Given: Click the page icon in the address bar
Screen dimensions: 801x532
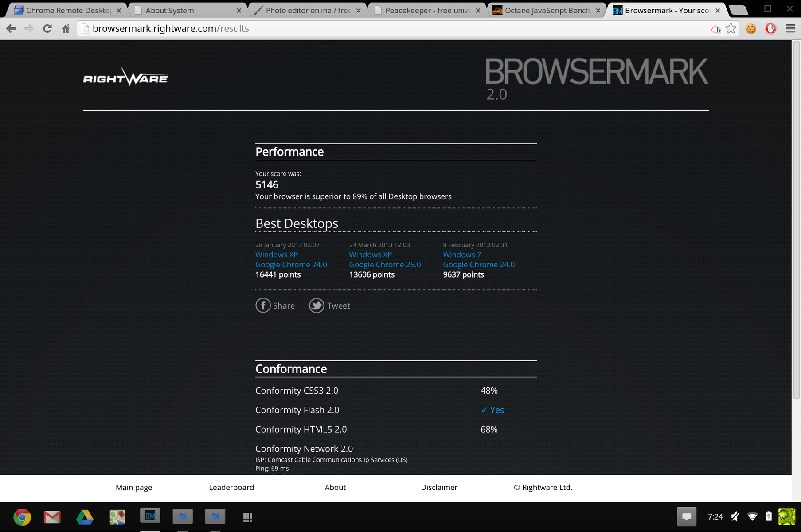Looking at the screenshot, I should (86, 29).
